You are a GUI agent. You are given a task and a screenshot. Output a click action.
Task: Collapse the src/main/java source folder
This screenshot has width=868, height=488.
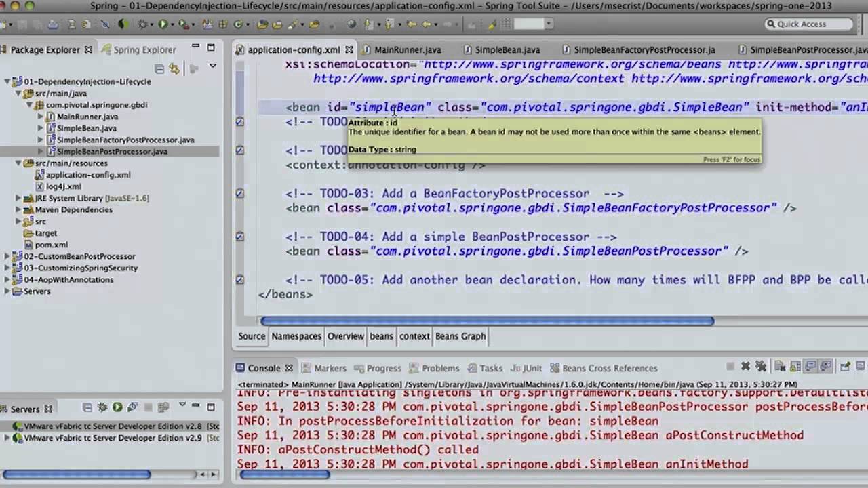(x=18, y=94)
